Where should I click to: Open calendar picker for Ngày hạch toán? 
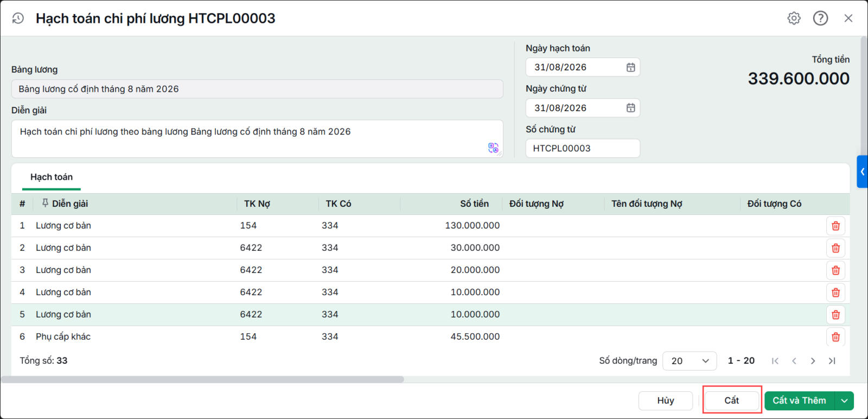coord(630,67)
